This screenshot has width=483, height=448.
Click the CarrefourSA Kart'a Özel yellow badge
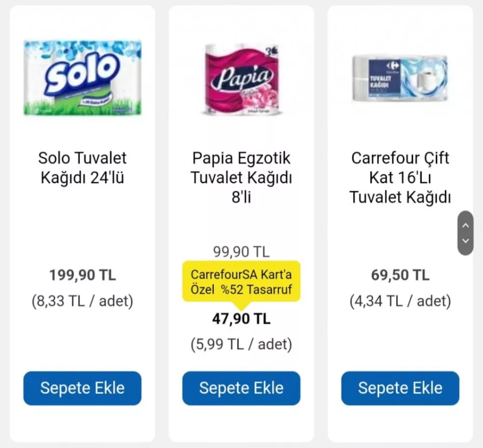point(241,281)
